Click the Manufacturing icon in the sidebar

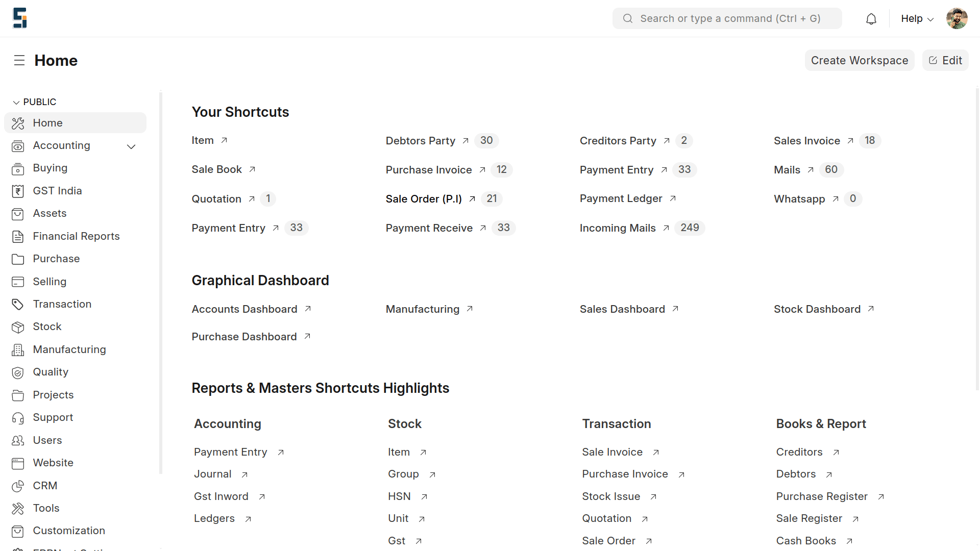click(x=18, y=349)
